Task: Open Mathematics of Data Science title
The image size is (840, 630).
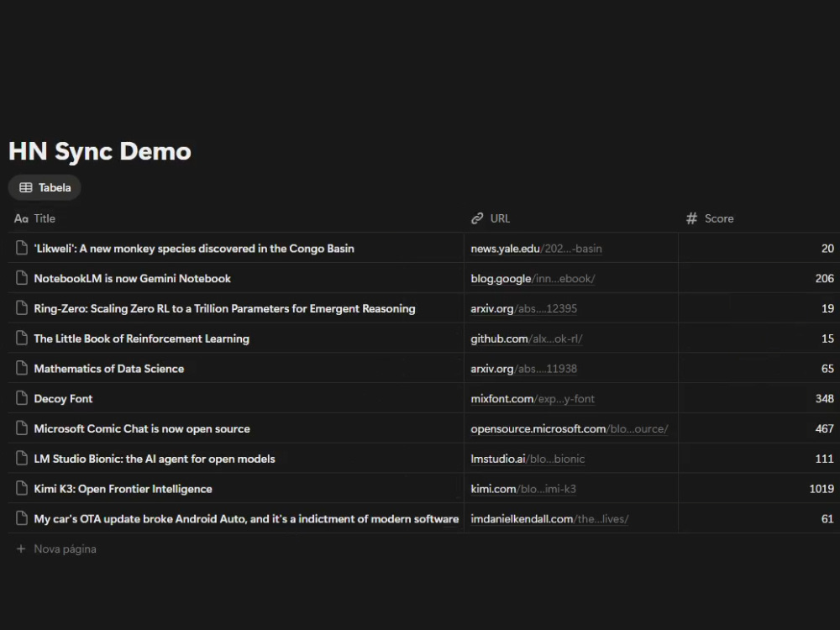Action: 108,369
